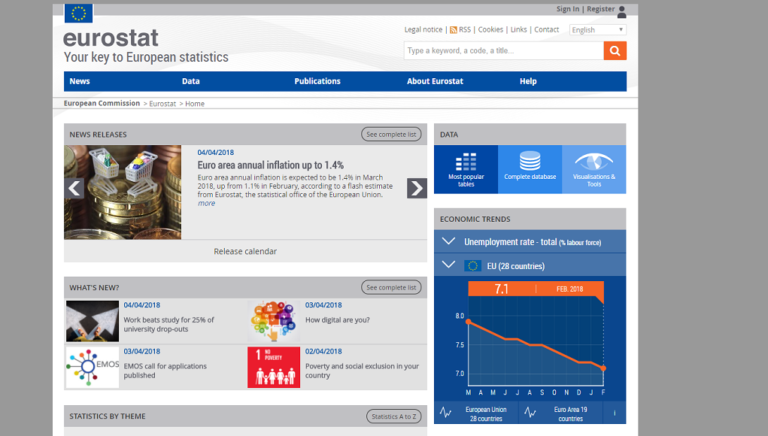Click the info icon in Economic Trends footer
Screen dimensions: 768x436
(x=614, y=413)
